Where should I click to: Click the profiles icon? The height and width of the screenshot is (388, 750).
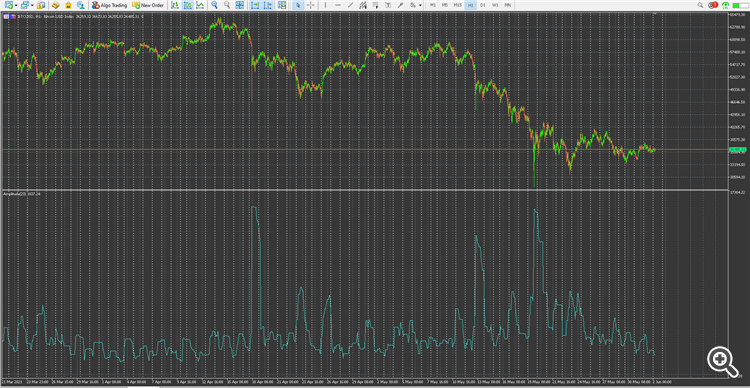[24, 5]
